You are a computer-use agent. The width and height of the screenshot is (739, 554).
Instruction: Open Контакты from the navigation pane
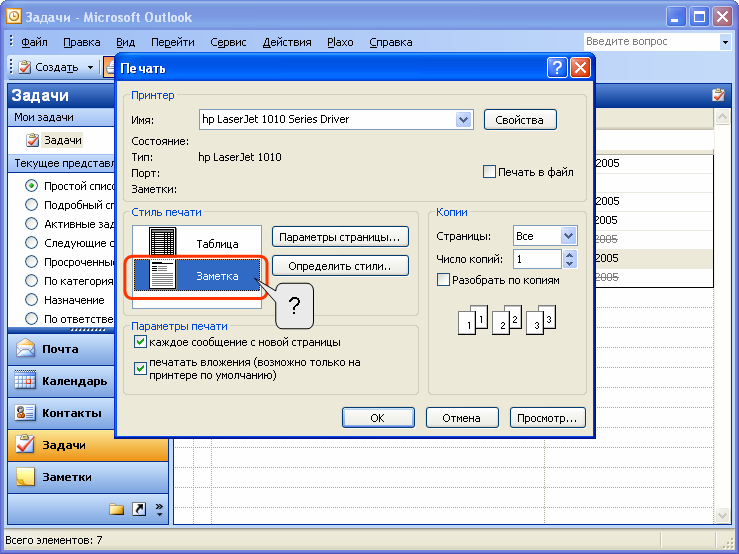[61, 413]
